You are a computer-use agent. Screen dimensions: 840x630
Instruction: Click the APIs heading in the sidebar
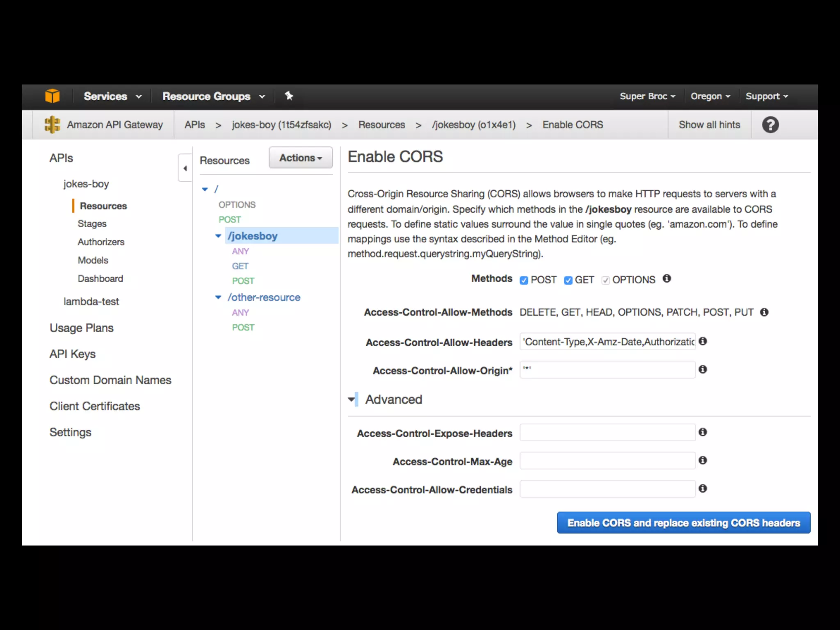(x=61, y=158)
